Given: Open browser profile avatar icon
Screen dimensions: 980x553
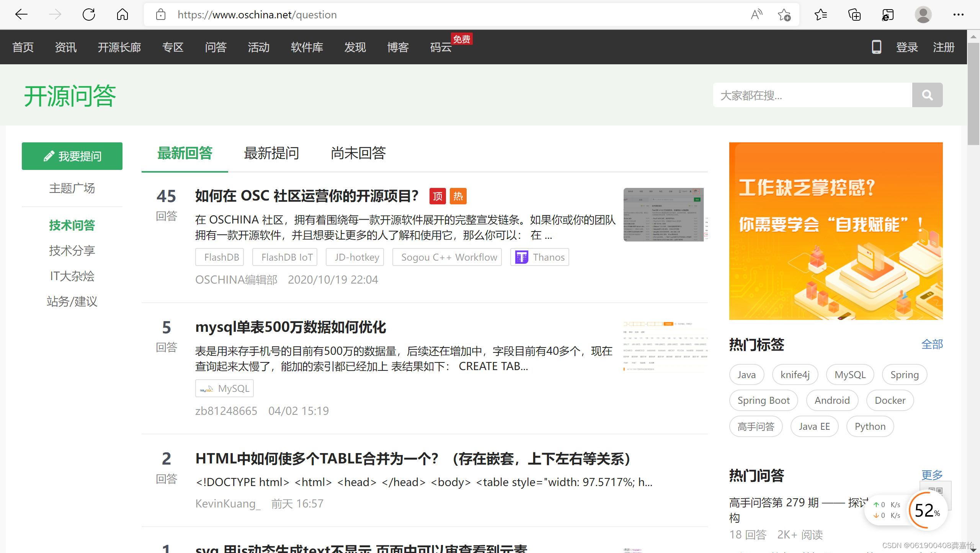Looking at the screenshot, I should (923, 15).
